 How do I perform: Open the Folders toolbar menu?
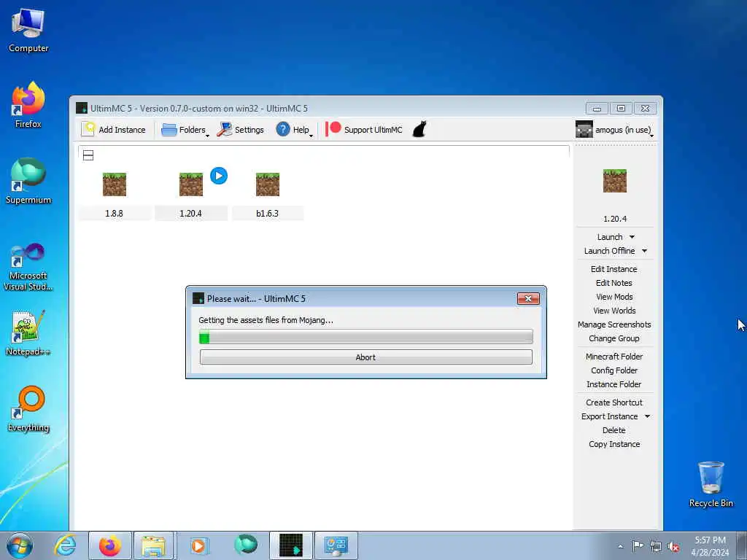click(185, 130)
